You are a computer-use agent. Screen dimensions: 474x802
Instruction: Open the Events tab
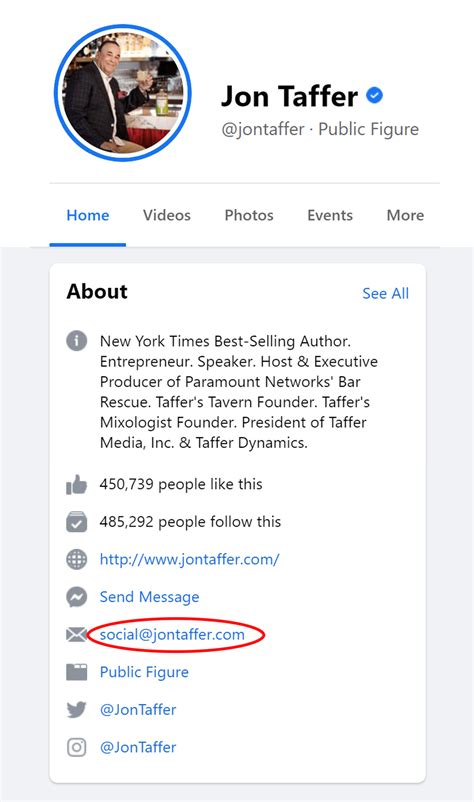point(330,215)
